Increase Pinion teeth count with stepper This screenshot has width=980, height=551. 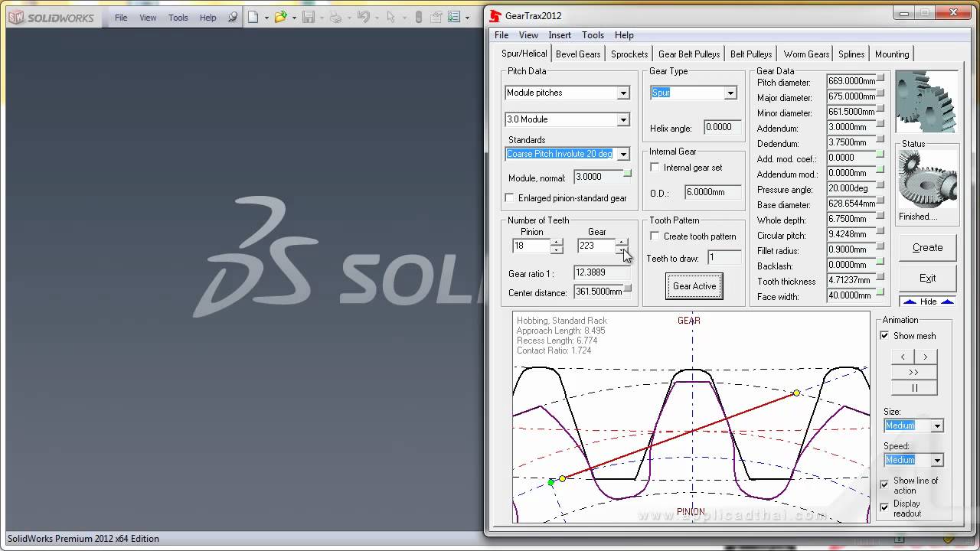tap(557, 243)
